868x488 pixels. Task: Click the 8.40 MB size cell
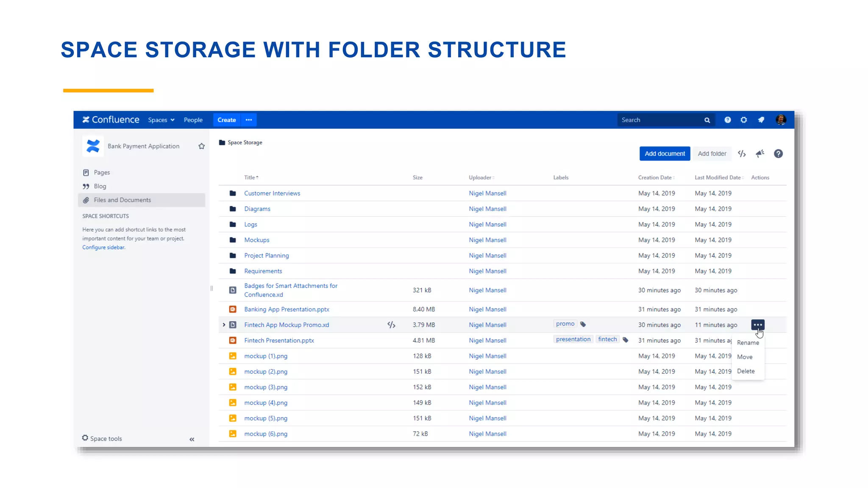[x=424, y=309]
